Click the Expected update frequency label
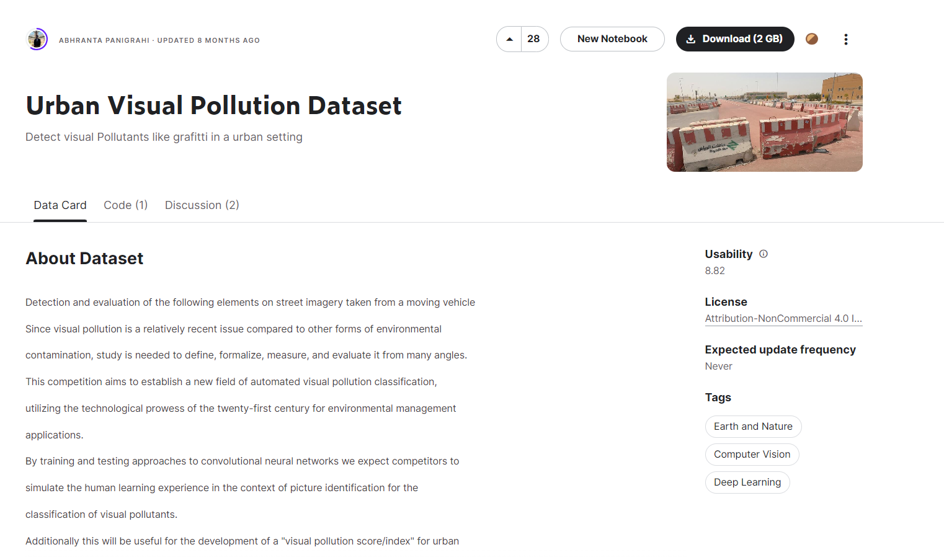944x560 pixels. point(780,350)
